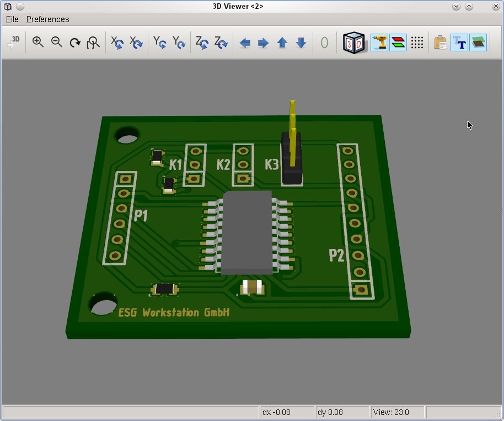
Task: Redraw the 3D view
Action: [75, 42]
